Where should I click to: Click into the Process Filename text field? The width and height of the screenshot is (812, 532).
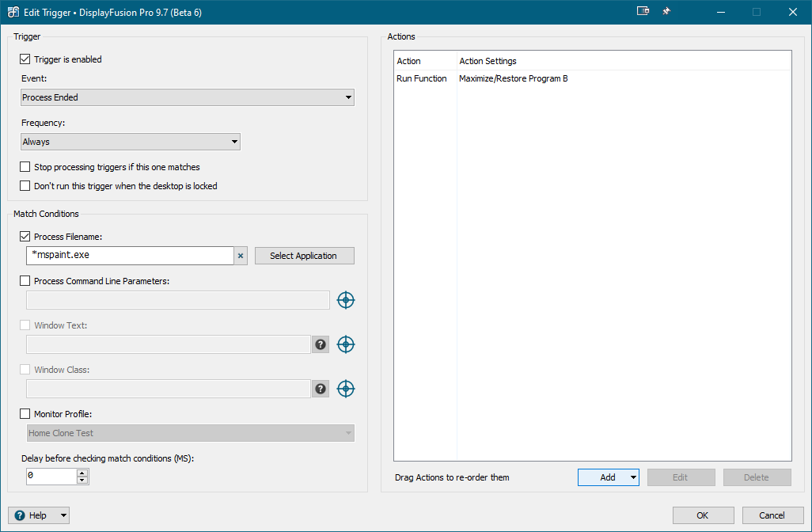click(130, 256)
